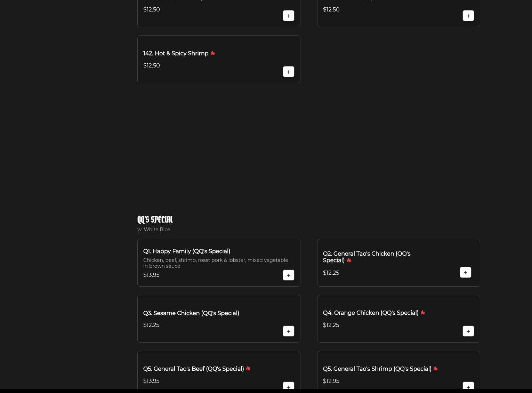Click the plus button in the cut-off card directly above Hot & Spicy Shrimp
This screenshot has height=393, width=532.
pyautogui.click(x=289, y=16)
